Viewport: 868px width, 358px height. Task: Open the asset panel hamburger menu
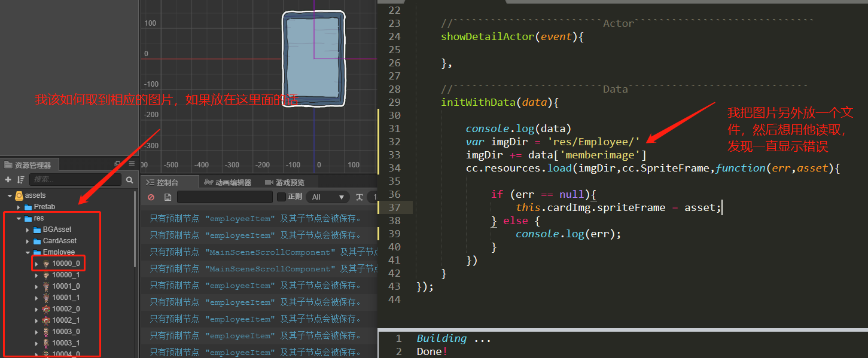(x=132, y=164)
